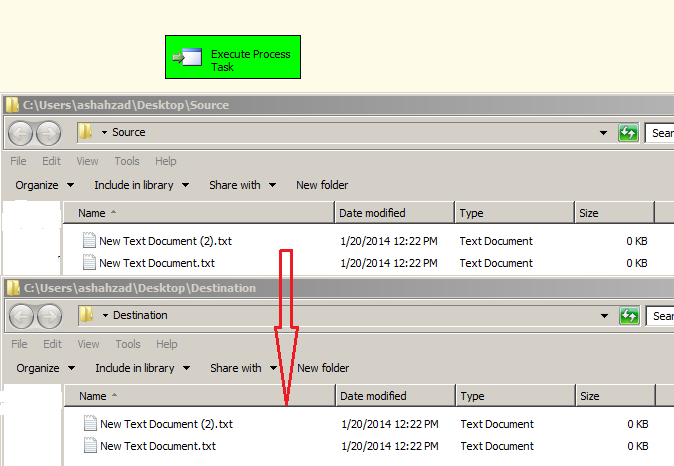The height and width of the screenshot is (466, 674).
Task: Open Help menu in Destination window
Action: tap(166, 344)
